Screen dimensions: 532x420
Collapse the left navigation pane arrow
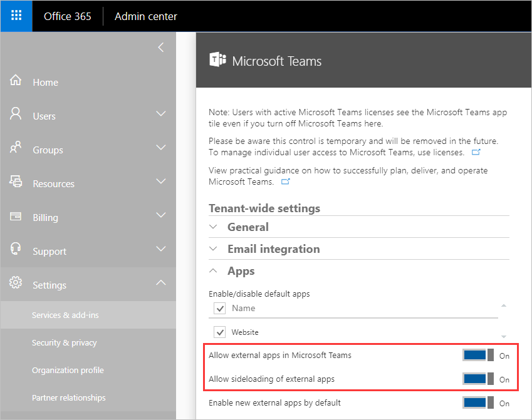pos(161,47)
